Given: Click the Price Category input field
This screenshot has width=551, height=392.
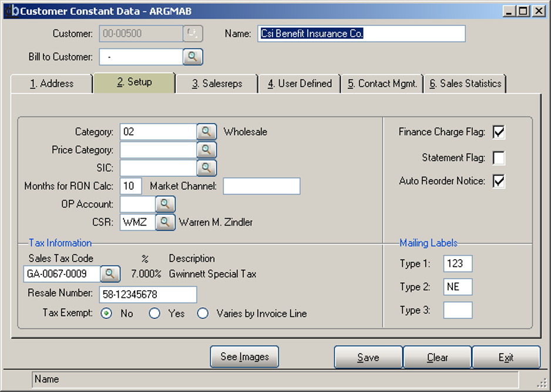Looking at the screenshot, I should click(158, 150).
